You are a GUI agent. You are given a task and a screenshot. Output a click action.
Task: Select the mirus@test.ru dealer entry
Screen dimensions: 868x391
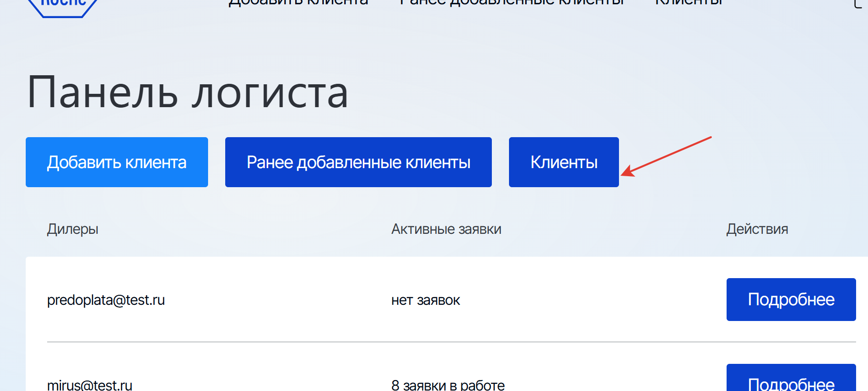(x=90, y=385)
